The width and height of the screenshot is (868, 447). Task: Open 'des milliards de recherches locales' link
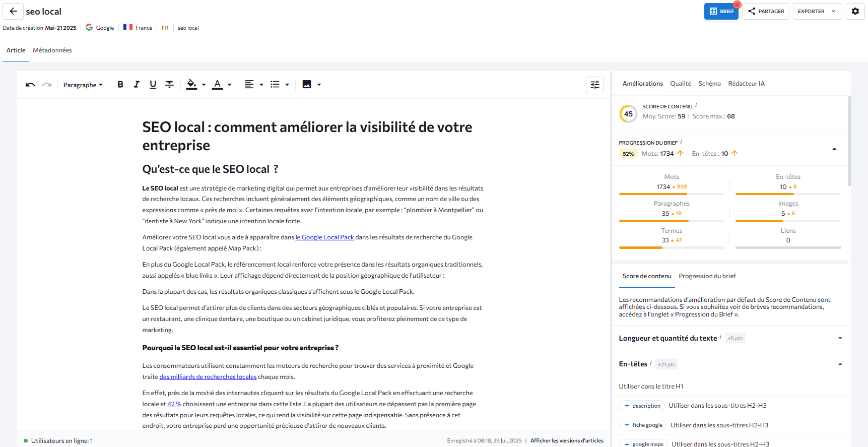point(208,377)
